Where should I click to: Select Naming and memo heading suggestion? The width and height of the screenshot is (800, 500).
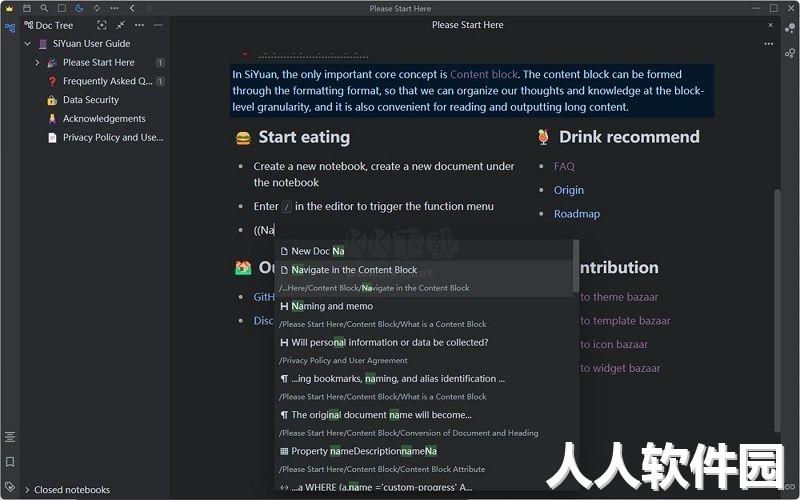point(424,315)
